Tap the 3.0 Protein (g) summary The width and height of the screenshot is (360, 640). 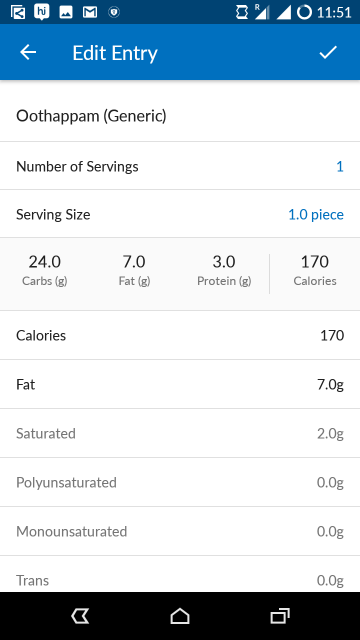point(224,270)
